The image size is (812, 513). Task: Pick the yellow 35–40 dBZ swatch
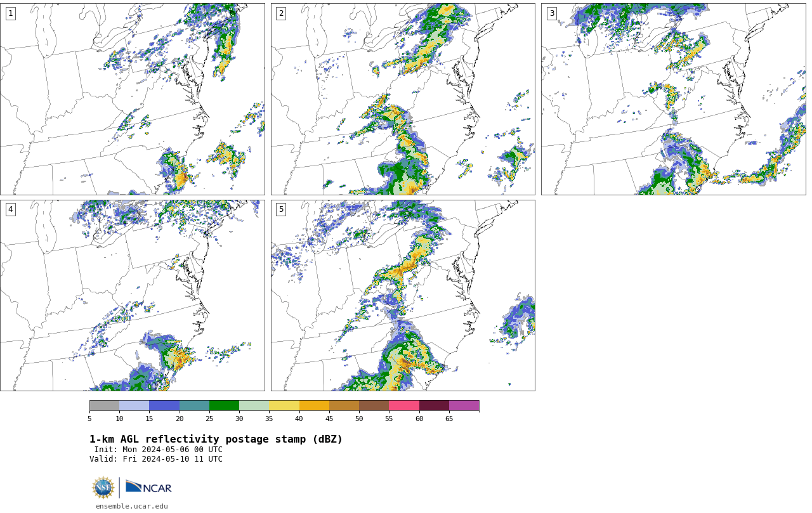pyautogui.click(x=284, y=406)
